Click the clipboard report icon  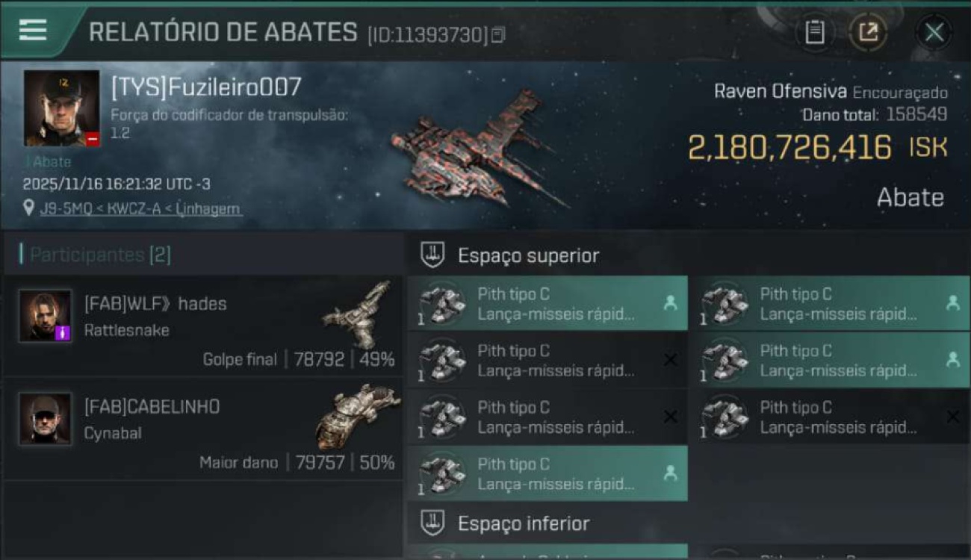point(814,32)
